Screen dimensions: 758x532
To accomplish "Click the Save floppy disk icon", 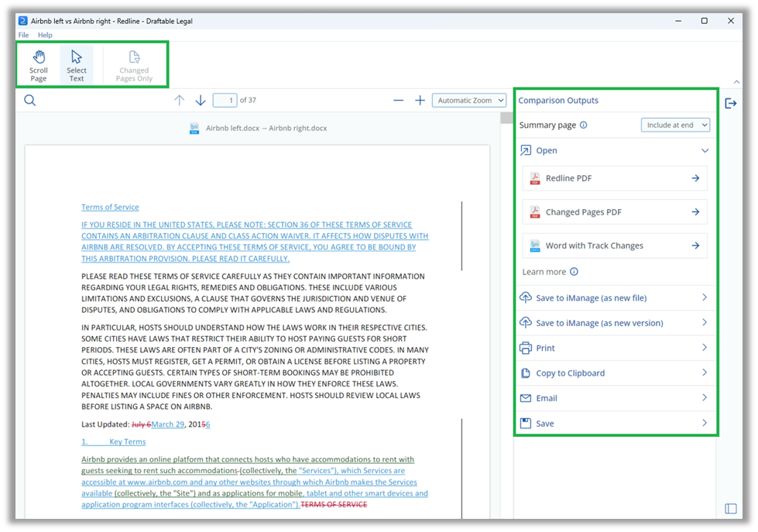I will point(526,424).
